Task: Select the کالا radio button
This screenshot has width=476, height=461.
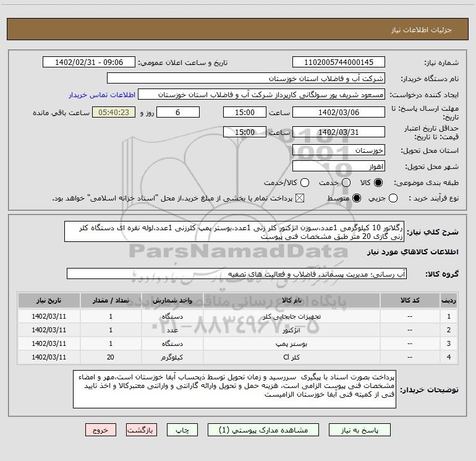Action: click(x=378, y=183)
